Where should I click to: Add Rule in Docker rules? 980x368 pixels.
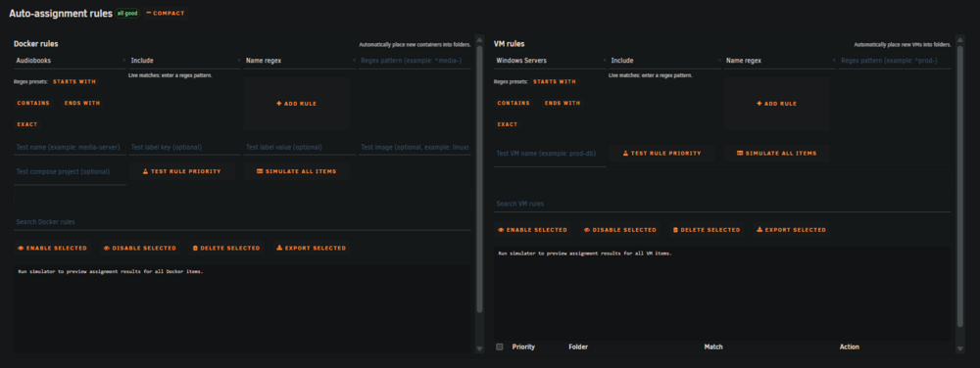[296, 104]
